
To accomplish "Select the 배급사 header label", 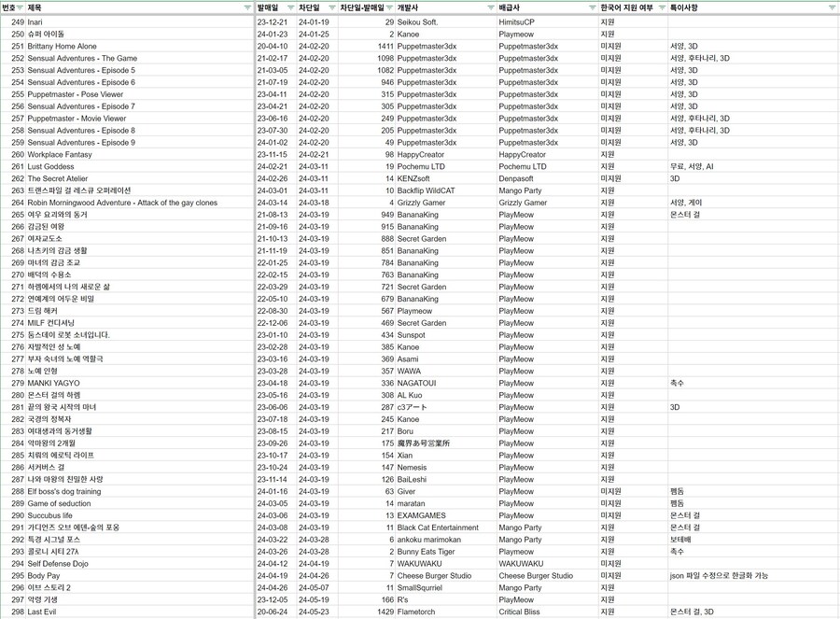I will 509,7.
